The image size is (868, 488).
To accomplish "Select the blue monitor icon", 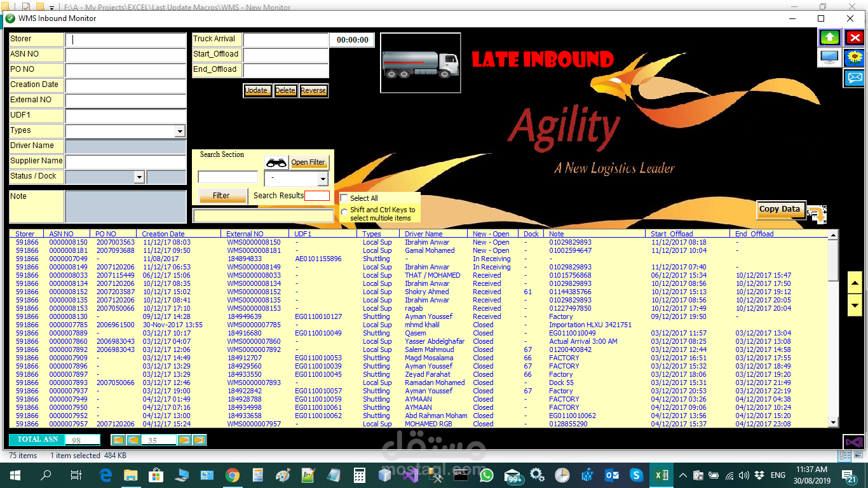I will [x=830, y=58].
